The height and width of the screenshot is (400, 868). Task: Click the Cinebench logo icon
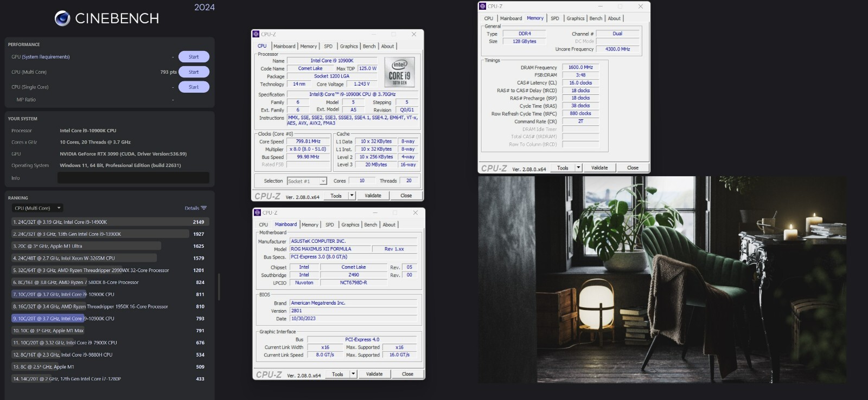click(x=62, y=18)
